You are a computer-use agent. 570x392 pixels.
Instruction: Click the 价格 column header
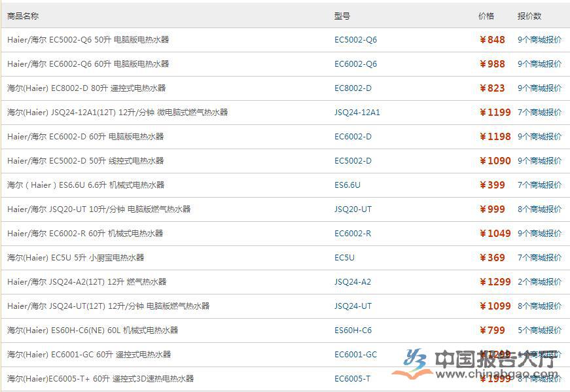click(x=486, y=16)
